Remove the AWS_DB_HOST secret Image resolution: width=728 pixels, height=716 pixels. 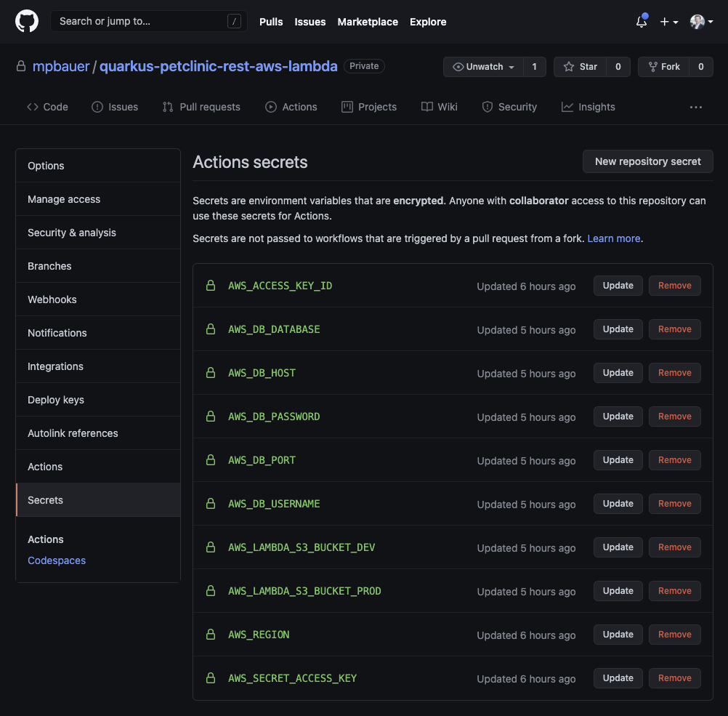coord(675,373)
